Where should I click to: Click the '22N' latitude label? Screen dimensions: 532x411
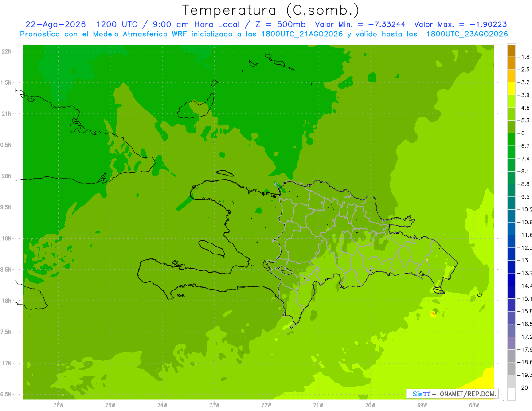click(7, 51)
